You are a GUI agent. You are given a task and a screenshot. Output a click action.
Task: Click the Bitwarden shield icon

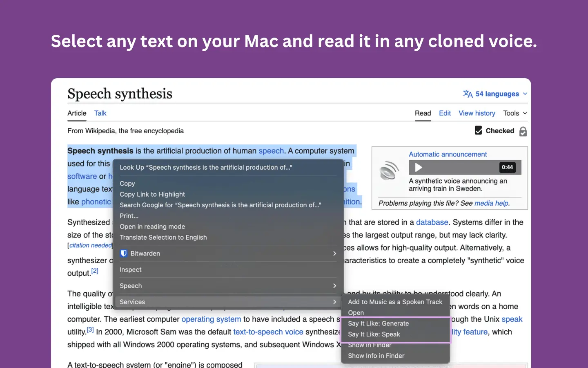(124, 254)
